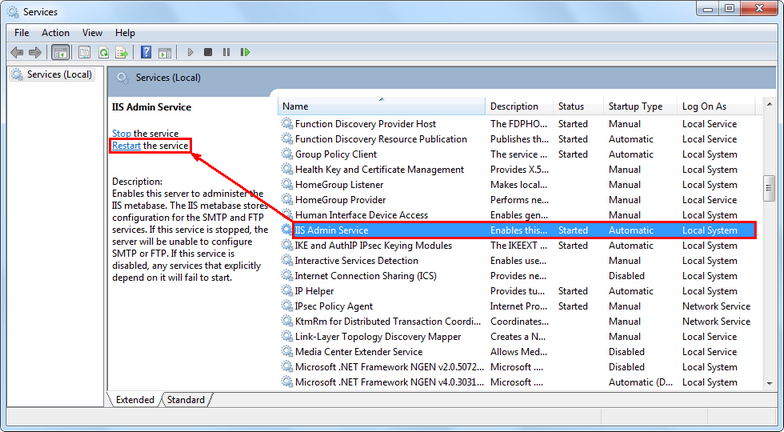Click the Export List toolbar icon
This screenshot has height=432, width=784.
click(122, 52)
